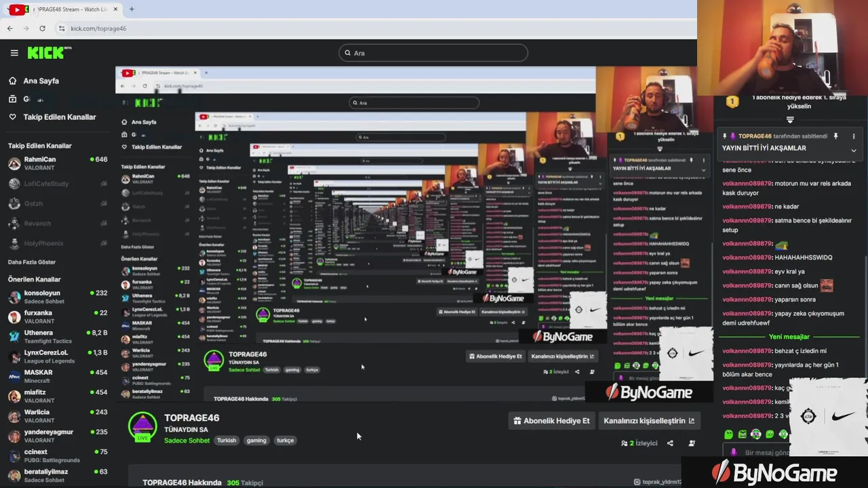
Task: Click the turkçe tag
Action: [285, 441]
